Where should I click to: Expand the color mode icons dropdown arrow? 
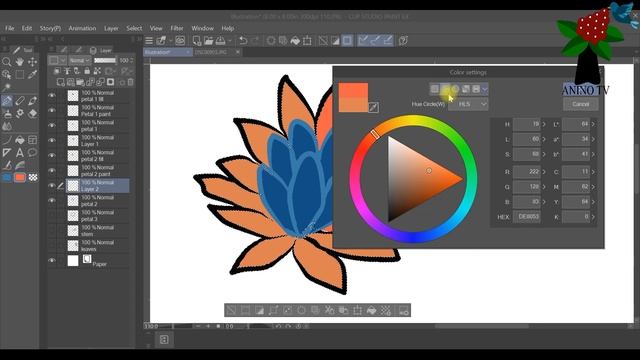pos(484,89)
